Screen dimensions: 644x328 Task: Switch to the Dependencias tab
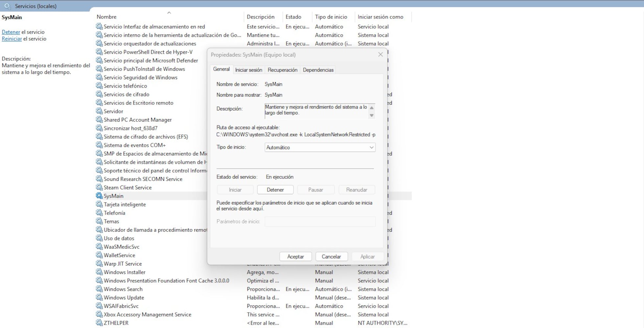[318, 70]
